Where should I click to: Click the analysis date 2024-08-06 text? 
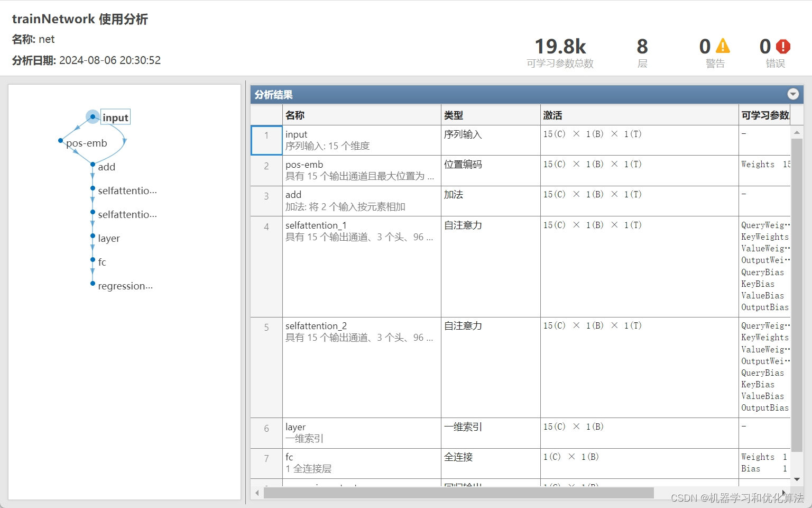(110, 60)
